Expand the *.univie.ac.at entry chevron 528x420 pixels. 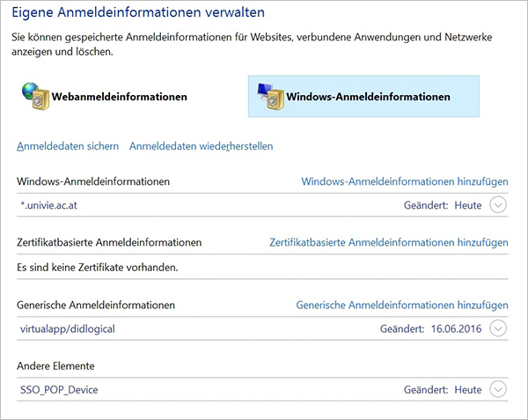[x=498, y=205]
